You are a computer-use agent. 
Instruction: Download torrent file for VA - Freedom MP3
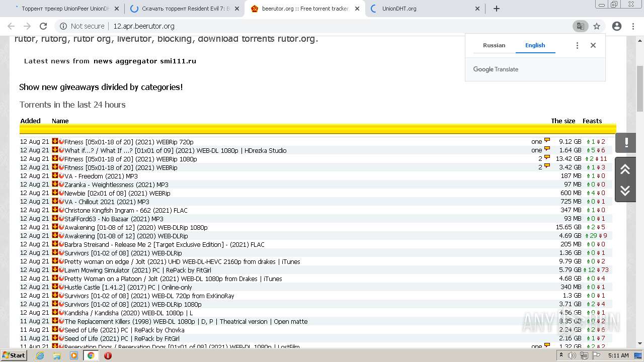point(55,175)
